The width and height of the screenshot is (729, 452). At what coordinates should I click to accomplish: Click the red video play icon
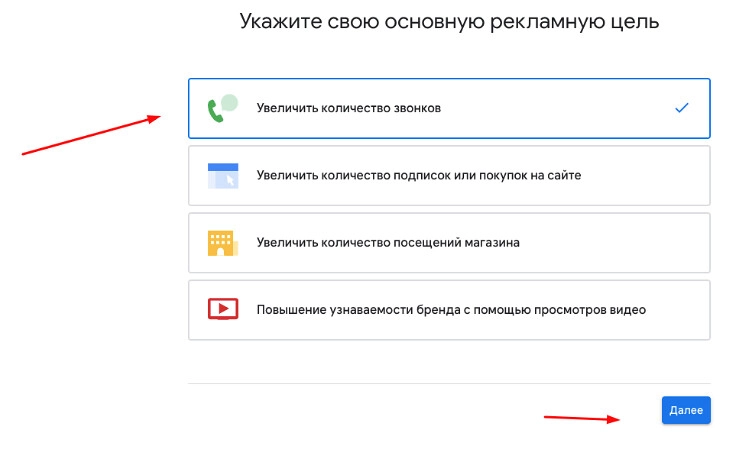pos(221,309)
